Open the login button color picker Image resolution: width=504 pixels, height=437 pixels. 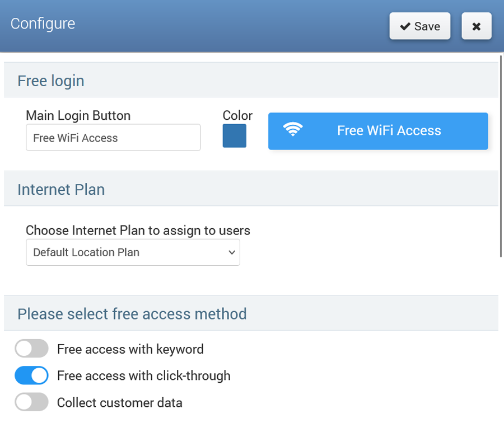tap(234, 136)
